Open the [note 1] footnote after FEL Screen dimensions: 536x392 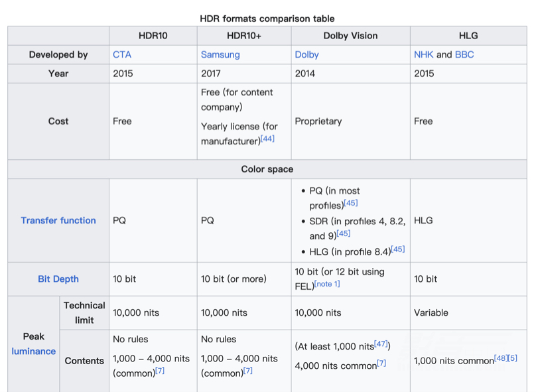pos(327,284)
